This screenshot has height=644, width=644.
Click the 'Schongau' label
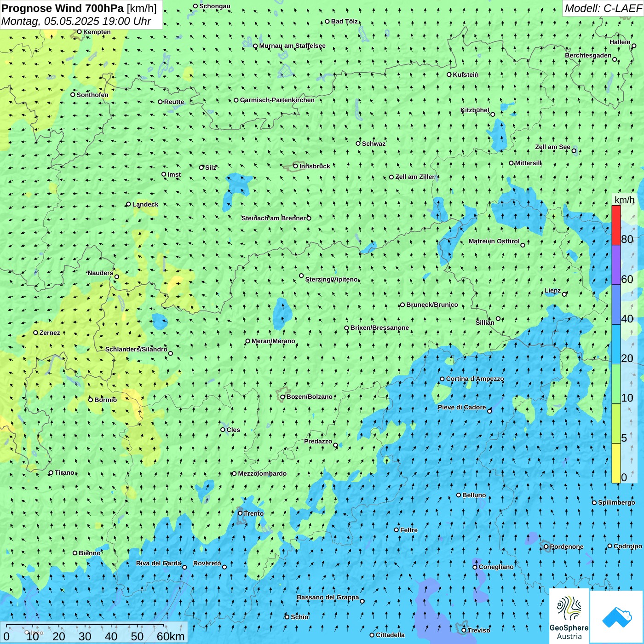[x=215, y=6]
